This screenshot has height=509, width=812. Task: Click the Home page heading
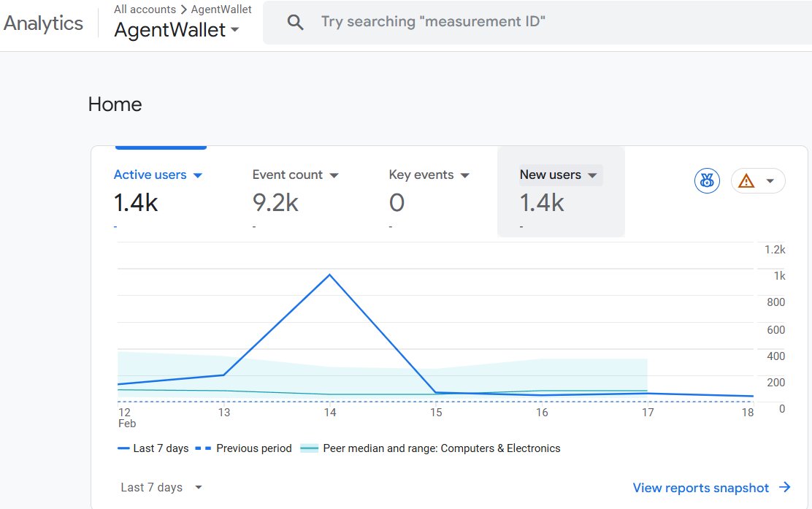pos(115,104)
